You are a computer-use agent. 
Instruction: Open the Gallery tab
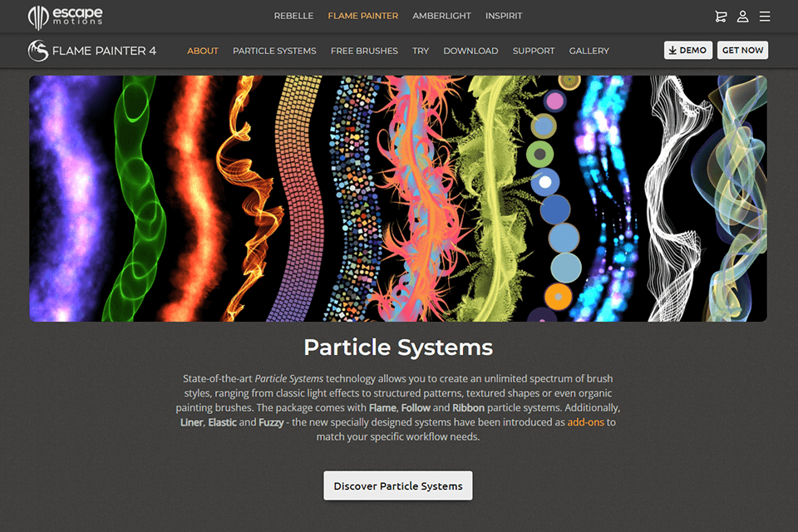[x=589, y=51]
